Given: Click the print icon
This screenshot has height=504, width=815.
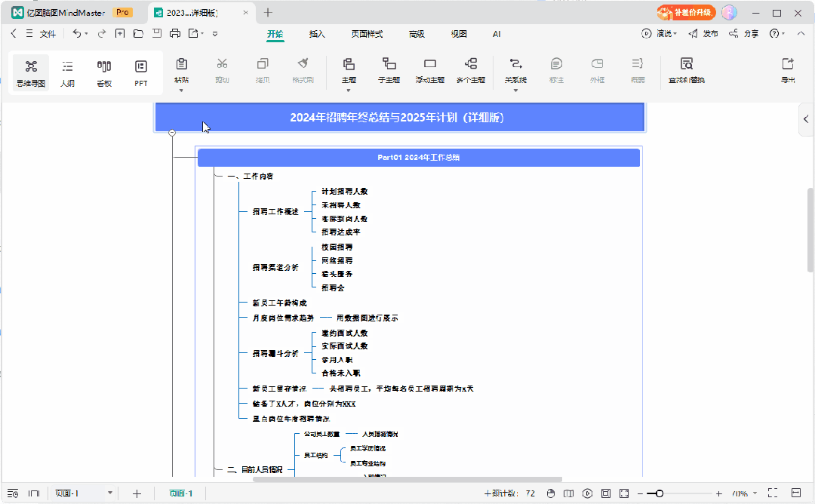Looking at the screenshot, I should coord(175,34).
